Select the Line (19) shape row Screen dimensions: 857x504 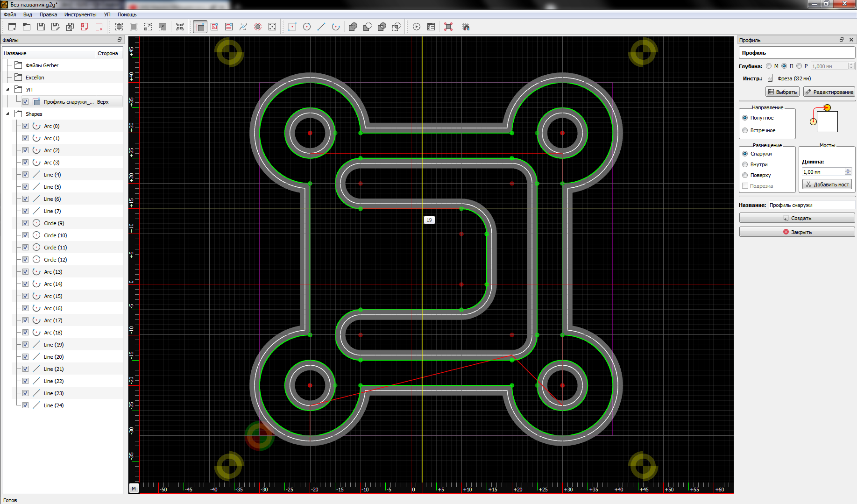(63, 345)
